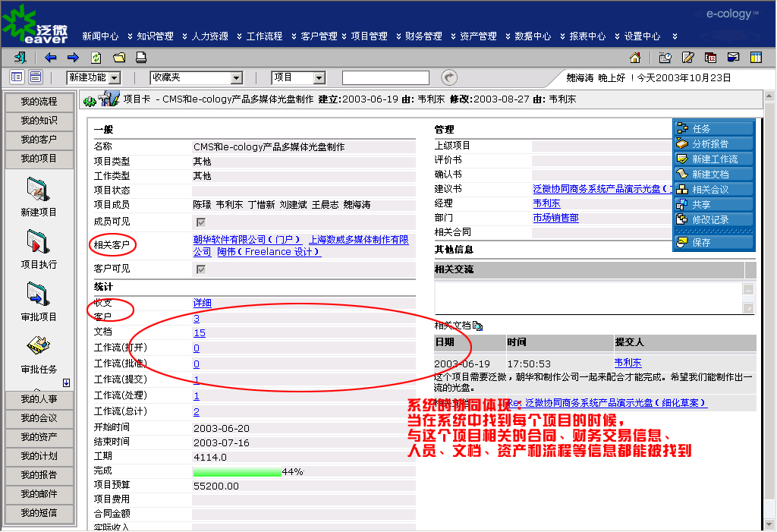Click the home icon in toolbar
The width and height of the screenshot is (777, 532).
(x=635, y=58)
